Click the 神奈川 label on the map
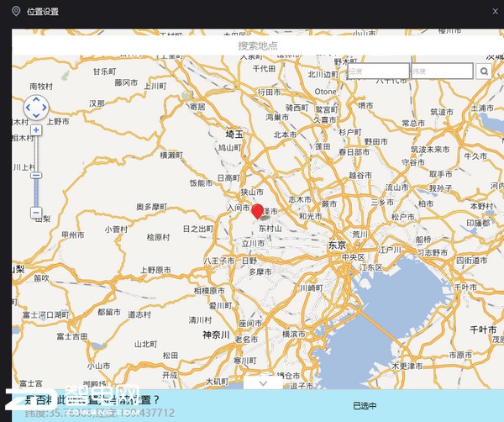 pyautogui.click(x=216, y=334)
